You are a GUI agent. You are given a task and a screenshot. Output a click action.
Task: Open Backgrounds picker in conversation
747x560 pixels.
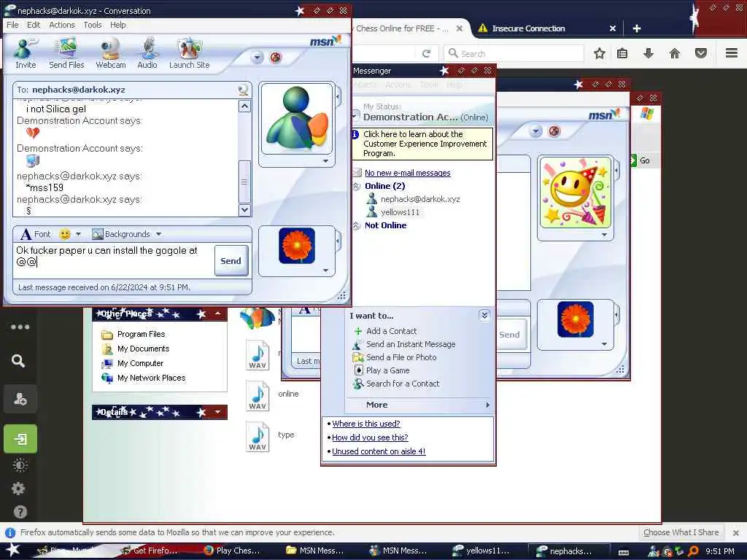coord(122,234)
